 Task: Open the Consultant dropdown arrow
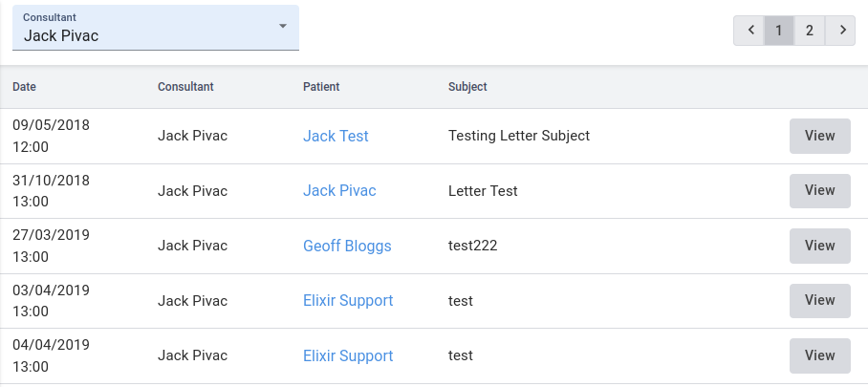point(283,26)
